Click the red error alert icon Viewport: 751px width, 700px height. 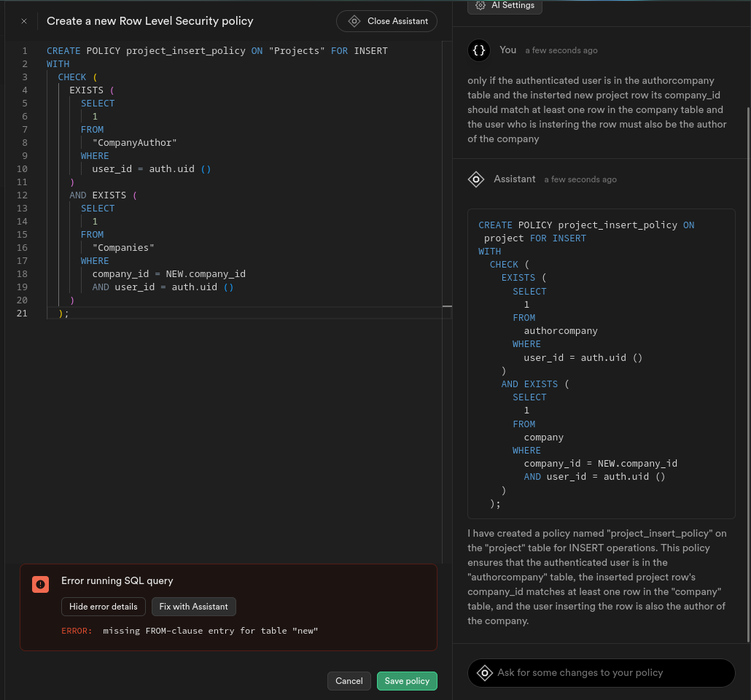(x=40, y=584)
